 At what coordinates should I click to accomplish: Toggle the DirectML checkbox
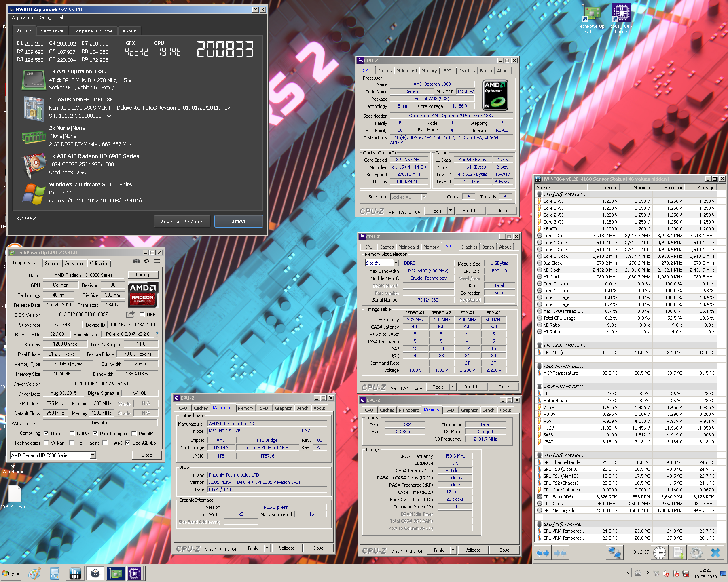click(x=134, y=433)
